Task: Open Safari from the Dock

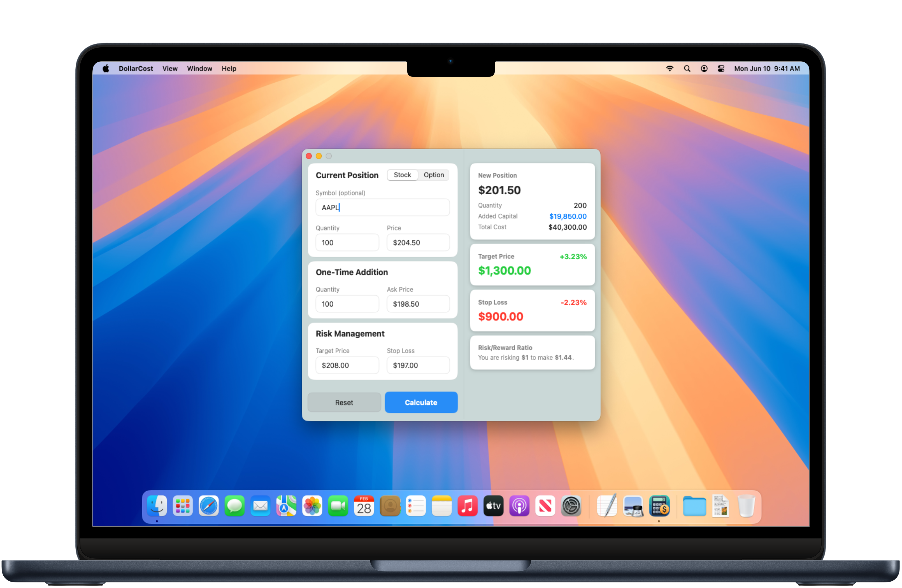Action: 208,506
